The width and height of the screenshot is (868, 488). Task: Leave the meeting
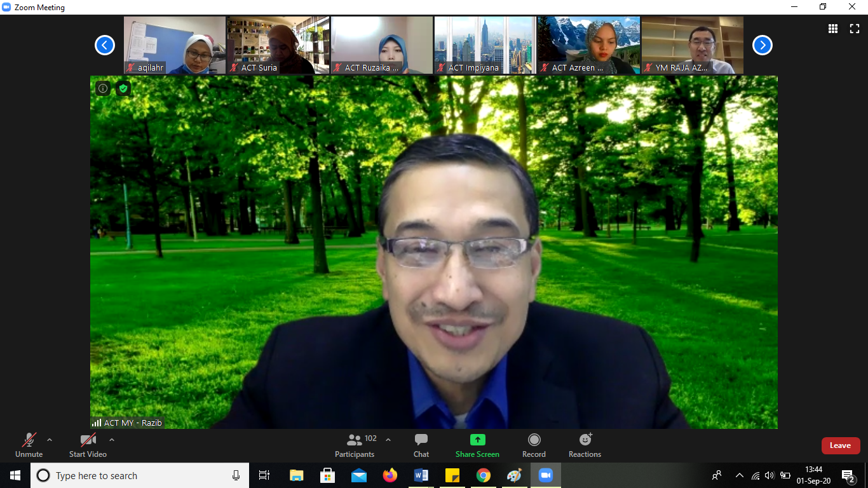pos(840,445)
